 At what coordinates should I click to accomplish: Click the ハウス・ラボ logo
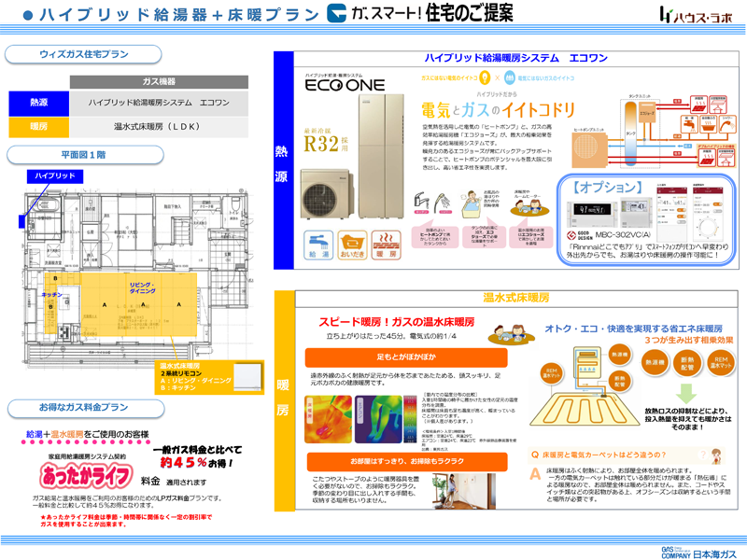(696, 15)
